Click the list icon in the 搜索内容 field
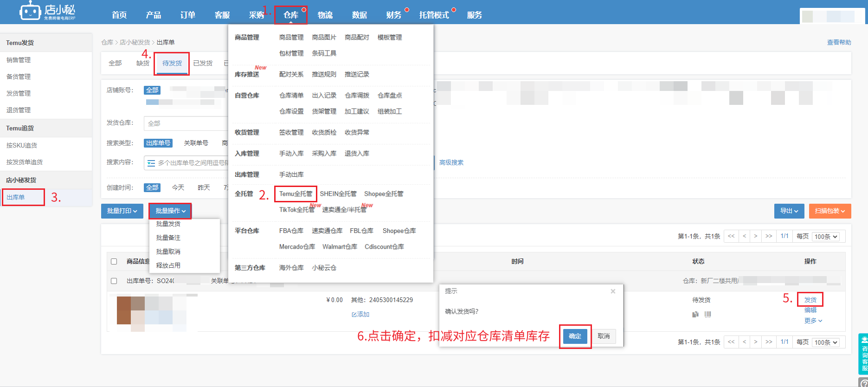This screenshot has height=387, width=868. coord(151,163)
